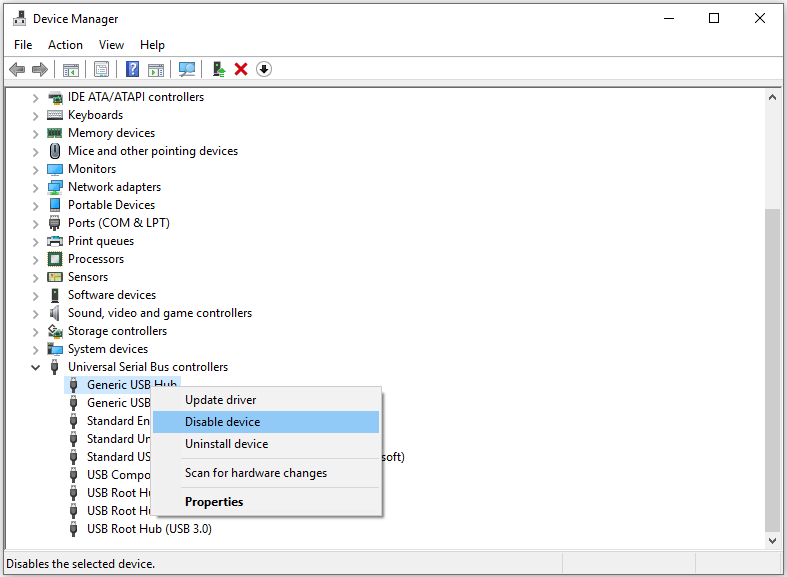
Task: Click the Keyboards category icon
Action: (55, 115)
